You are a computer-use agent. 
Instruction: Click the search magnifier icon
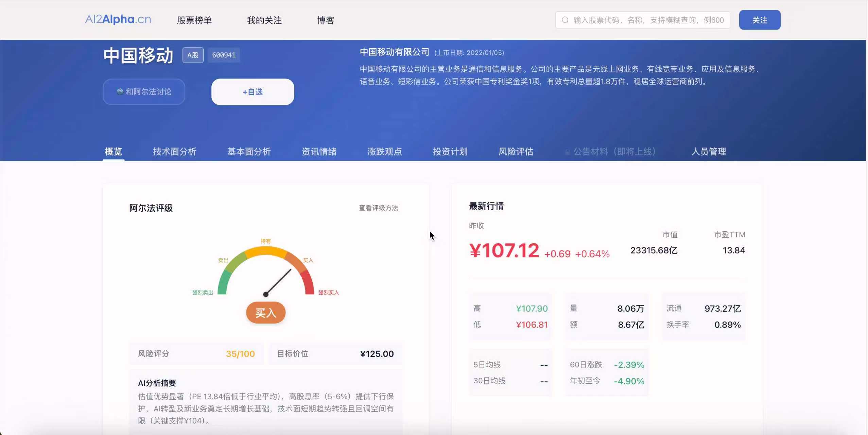click(x=565, y=20)
